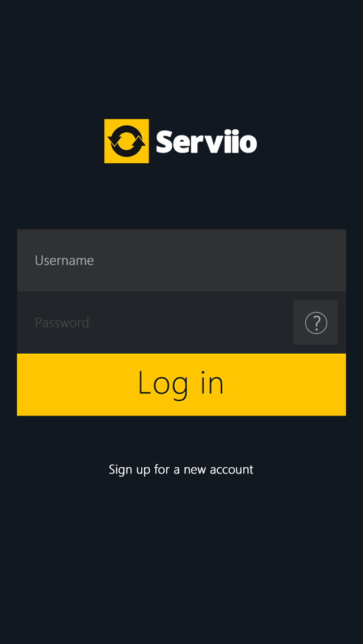Open Sign up for a new account

[x=181, y=469]
